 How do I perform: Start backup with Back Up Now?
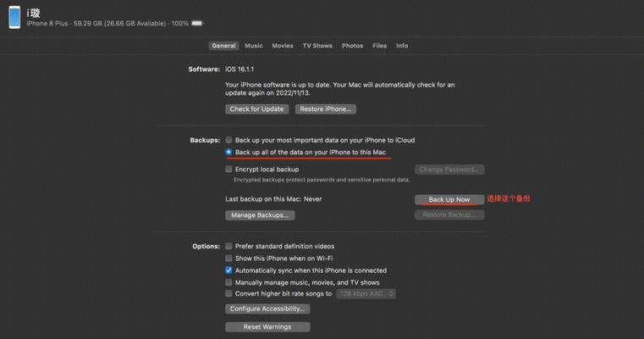click(x=449, y=199)
